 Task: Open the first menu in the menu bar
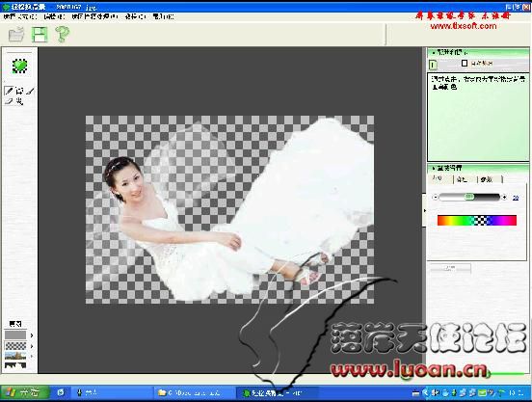20,16
